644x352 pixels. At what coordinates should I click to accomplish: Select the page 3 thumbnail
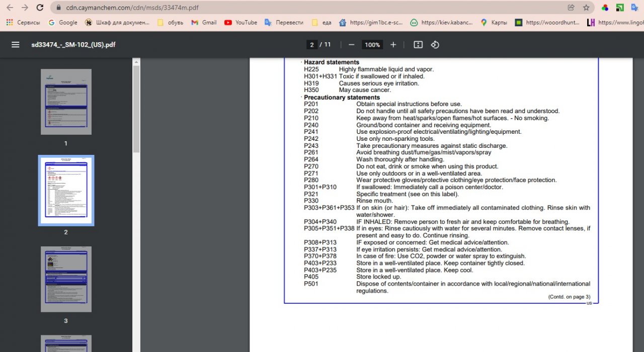coord(66,279)
